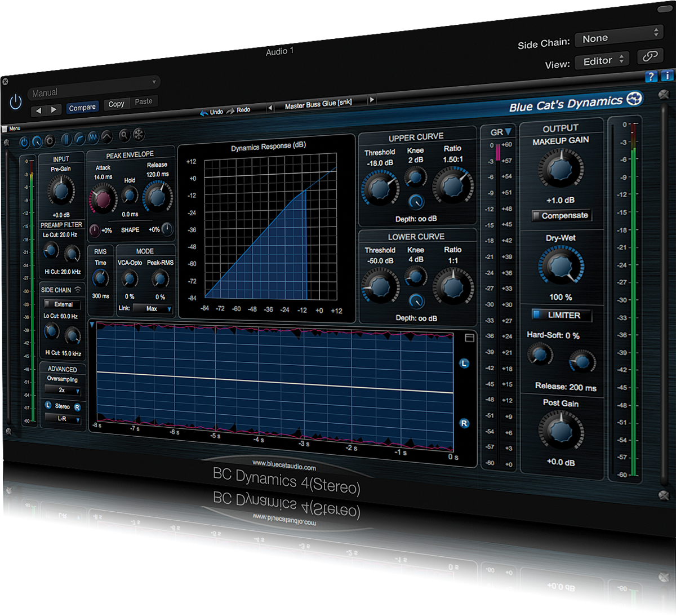The width and height of the screenshot is (676, 616).
Task: Click the blue question mark help icon
Action: 651,77
